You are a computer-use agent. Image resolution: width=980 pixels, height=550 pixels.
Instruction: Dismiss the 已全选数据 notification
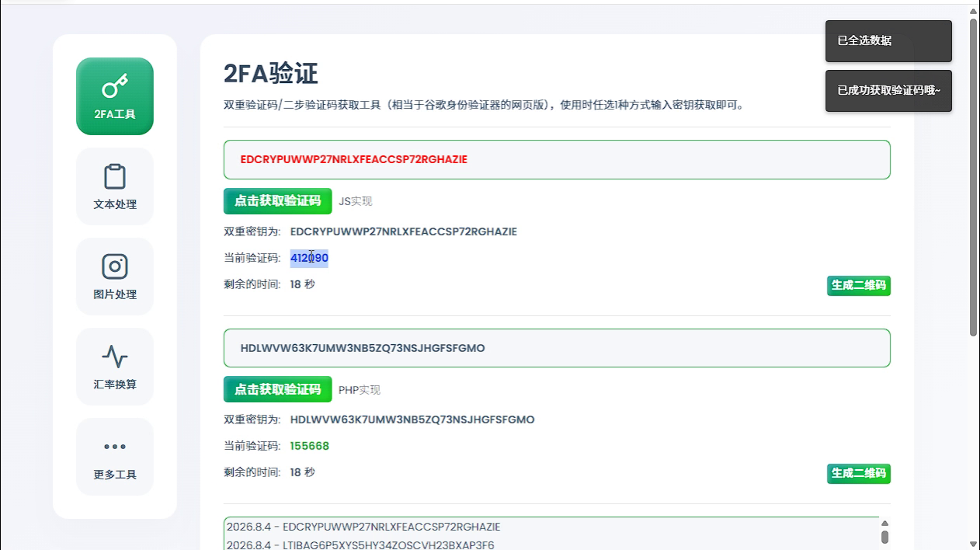pyautogui.click(x=888, y=41)
